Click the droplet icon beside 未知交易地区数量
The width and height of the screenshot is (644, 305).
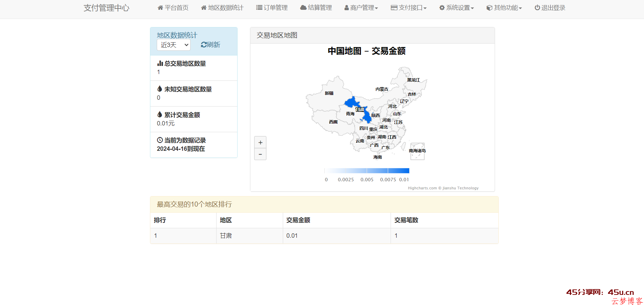[x=160, y=89]
